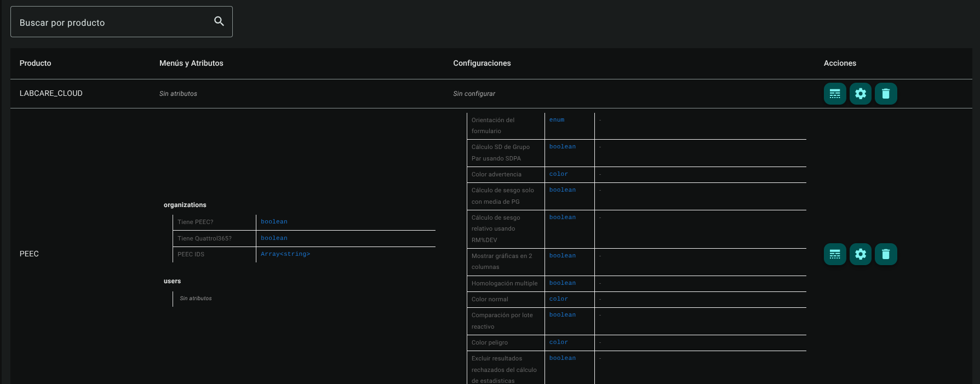The width and height of the screenshot is (980, 384).
Task: Click the Configuraciones column header
Action: point(482,63)
